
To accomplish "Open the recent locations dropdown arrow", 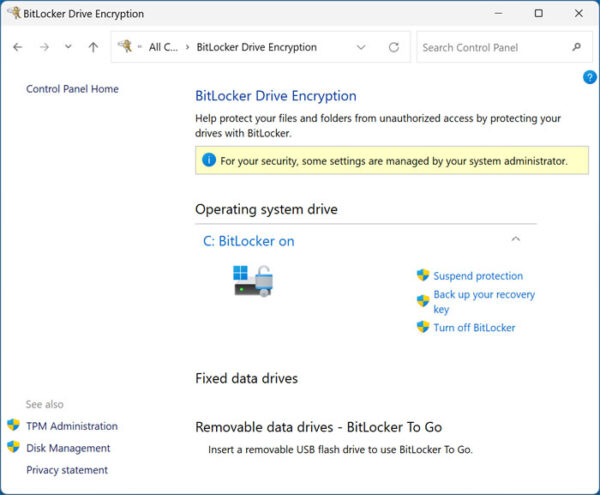I will coord(68,47).
